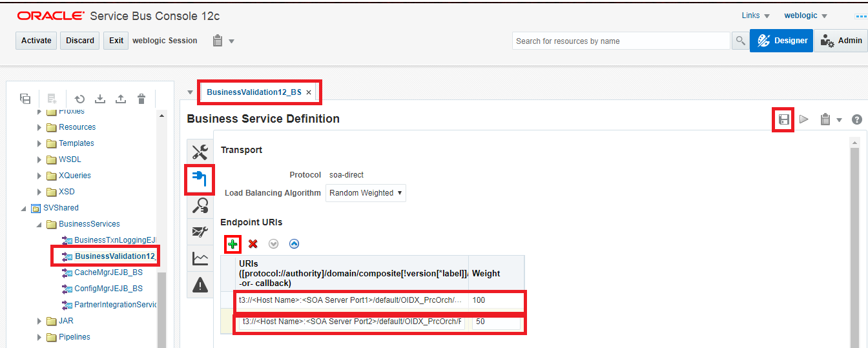Open the definition clipboard icon near help

(x=825, y=119)
